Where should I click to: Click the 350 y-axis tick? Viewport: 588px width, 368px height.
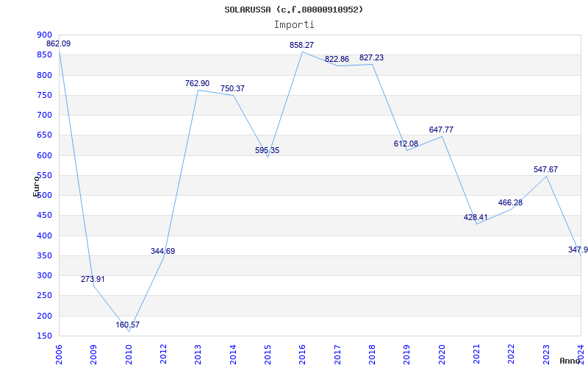pyautogui.click(x=44, y=255)
